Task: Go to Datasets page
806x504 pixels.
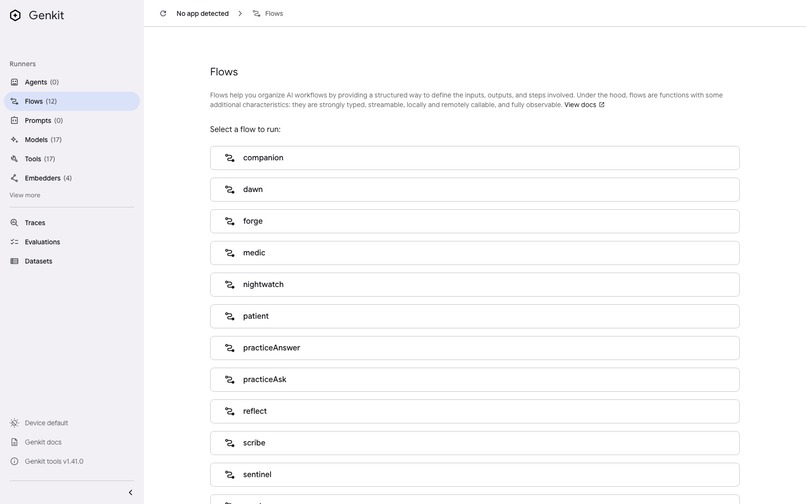Action: pos(72,261)
